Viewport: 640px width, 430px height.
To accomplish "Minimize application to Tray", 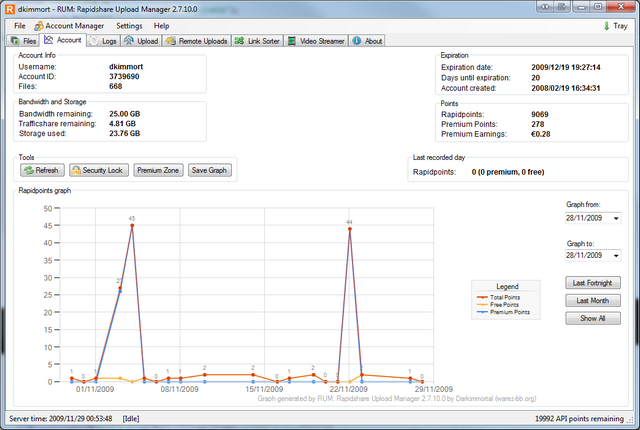I will click(x=615, y=26).
